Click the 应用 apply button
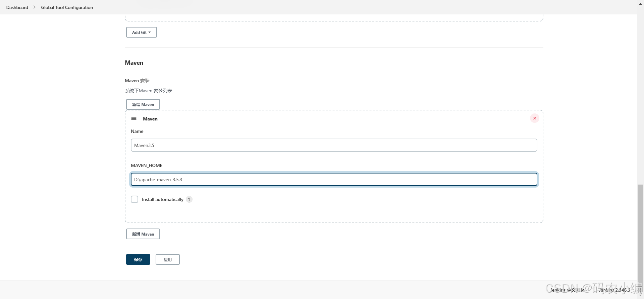644x299 pixels. pyautogui.click(x=167, y=259)
